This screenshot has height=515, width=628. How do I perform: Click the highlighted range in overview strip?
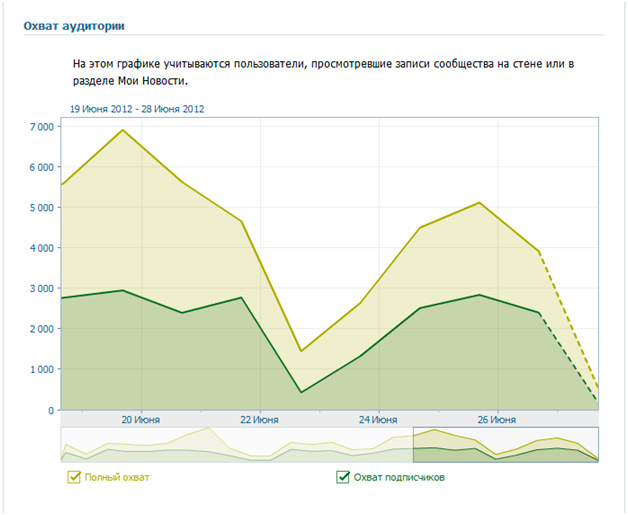505,445
